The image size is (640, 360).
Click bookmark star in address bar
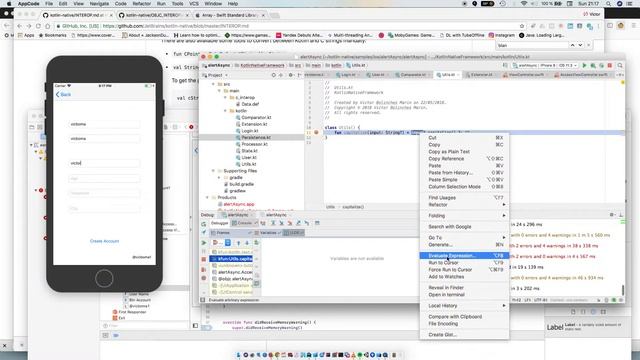click(x=522, y=26)
